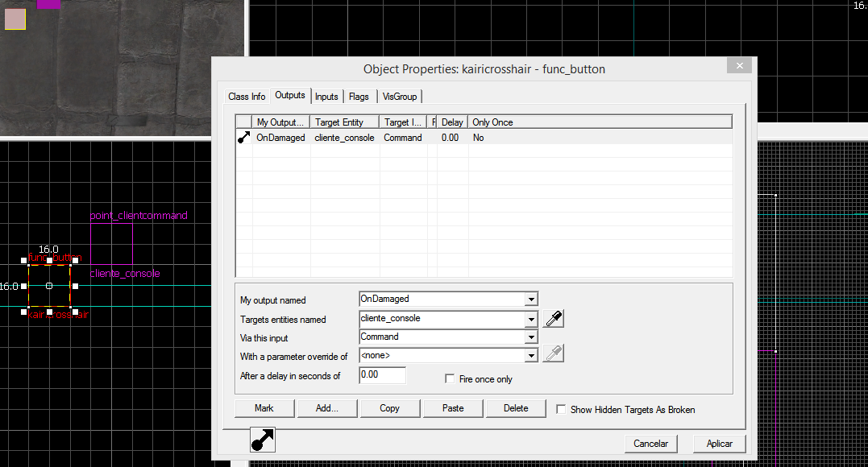Click the Target Input column header

pos(403,122)
